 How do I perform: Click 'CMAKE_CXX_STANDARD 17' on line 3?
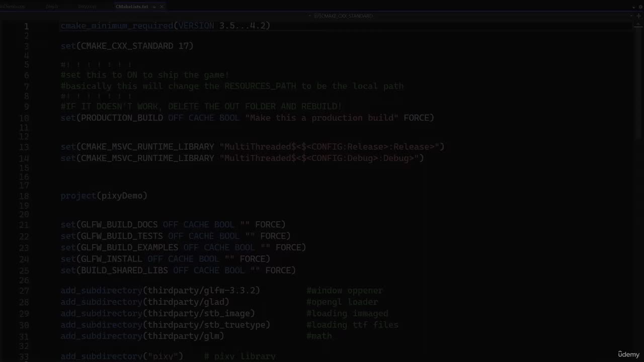pos(134,46)
